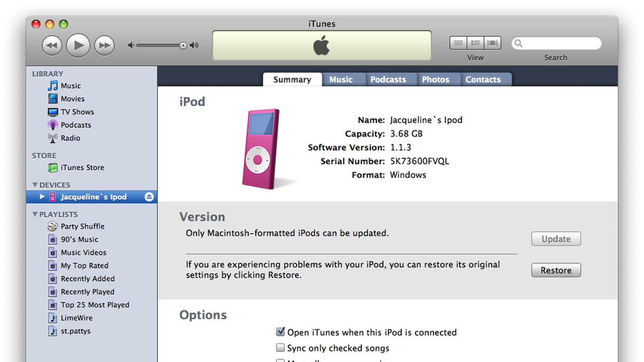This screenshot has width=644, height=362.
Task: Select Radio in the library sidebar
Action: (x=70, y=138)
